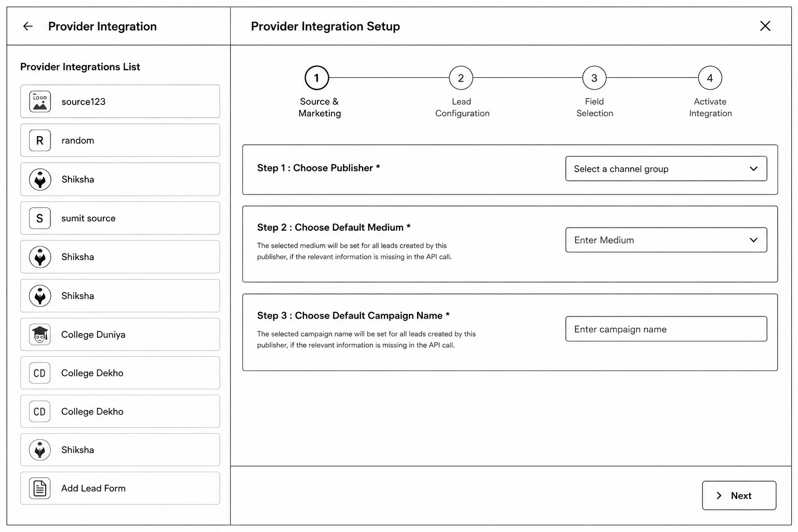Viewport: 798px width, 532px height.
Task: Open step 4 Activate Integration
Action: (x=710, y=78)
